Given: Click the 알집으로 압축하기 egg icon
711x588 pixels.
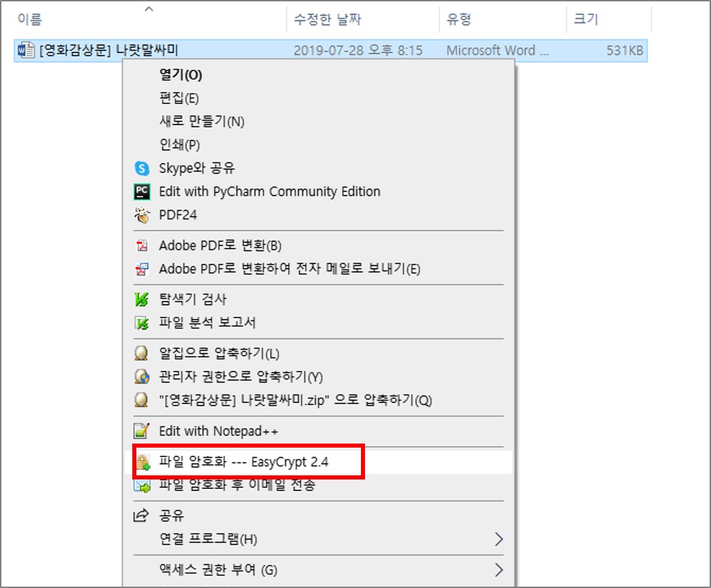Looking at the screenshot, I should (142, 353).
